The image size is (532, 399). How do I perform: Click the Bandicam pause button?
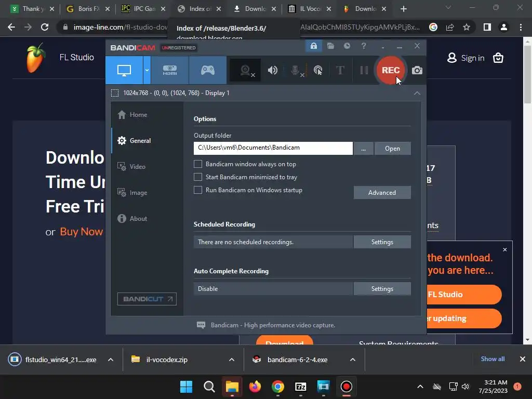pos(364,70)
